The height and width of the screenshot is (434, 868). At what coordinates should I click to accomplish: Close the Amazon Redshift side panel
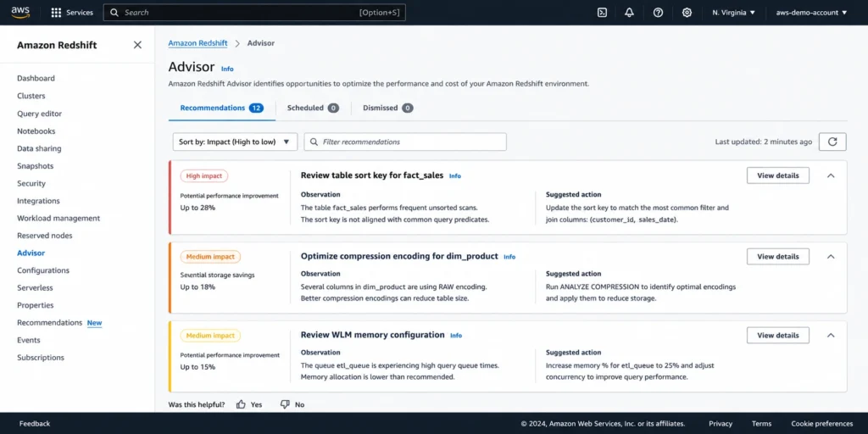[x=137, y=45]
